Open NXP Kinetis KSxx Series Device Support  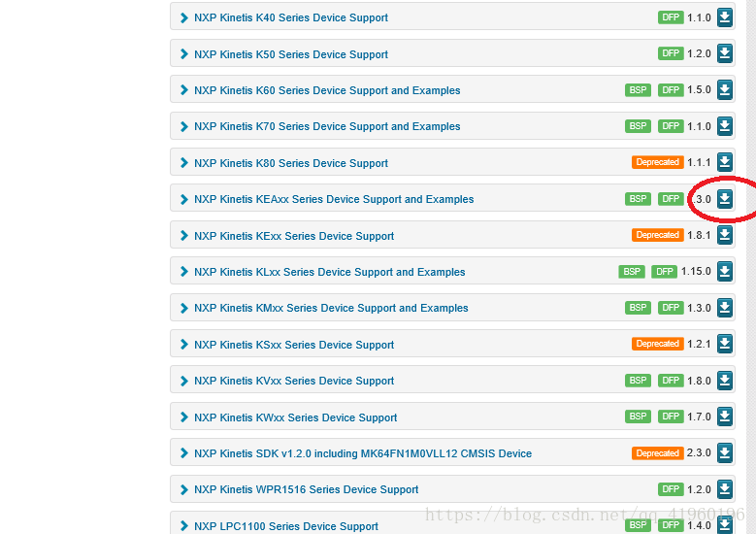pyautogui.click(x=294, y=345)
